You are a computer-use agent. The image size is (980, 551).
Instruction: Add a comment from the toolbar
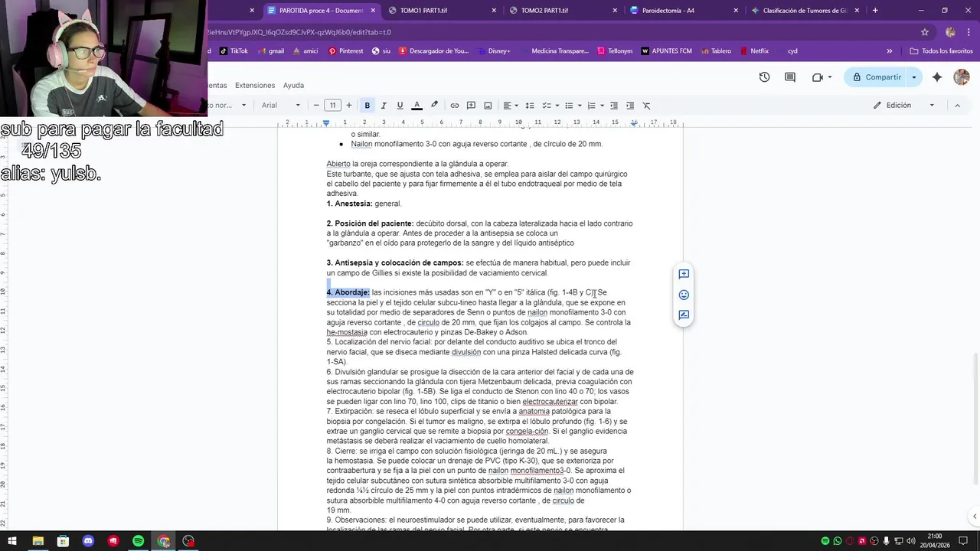click(471, 106)
